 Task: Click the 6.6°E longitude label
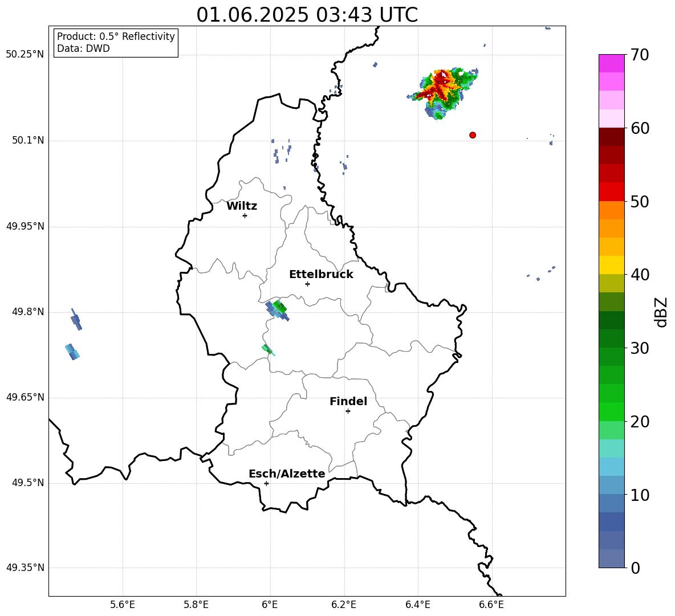coord(491,605)
